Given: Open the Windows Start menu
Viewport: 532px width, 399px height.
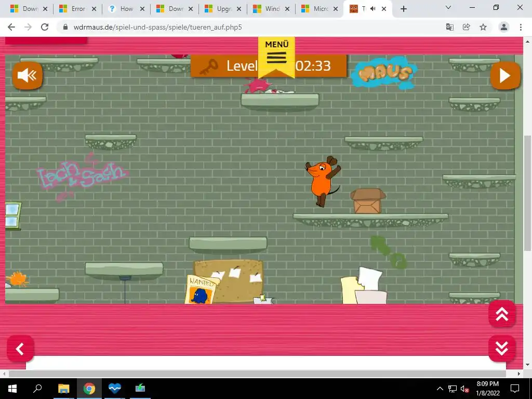Looking at the screenshot, I should (x=12, y=389).
